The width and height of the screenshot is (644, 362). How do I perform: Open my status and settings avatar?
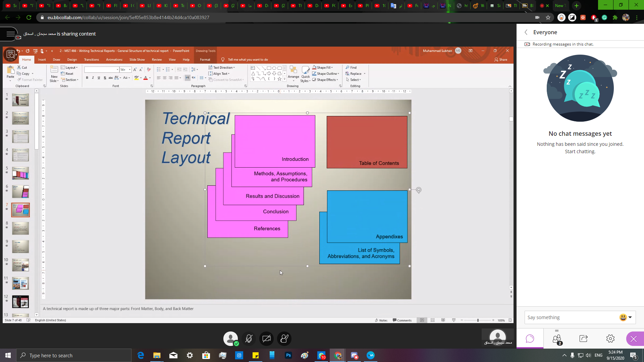pyautogui.click(x=230, y=339)
